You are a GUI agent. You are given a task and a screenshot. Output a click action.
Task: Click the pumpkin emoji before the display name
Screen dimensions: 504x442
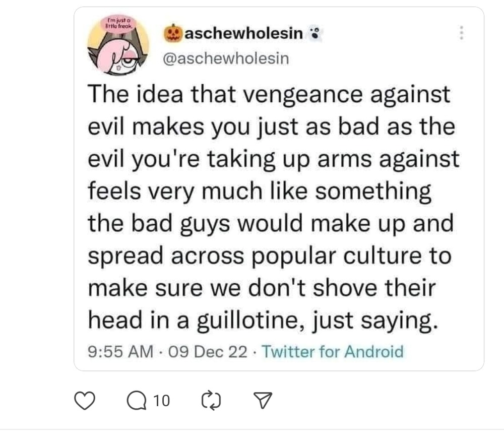tap(173, 33)
